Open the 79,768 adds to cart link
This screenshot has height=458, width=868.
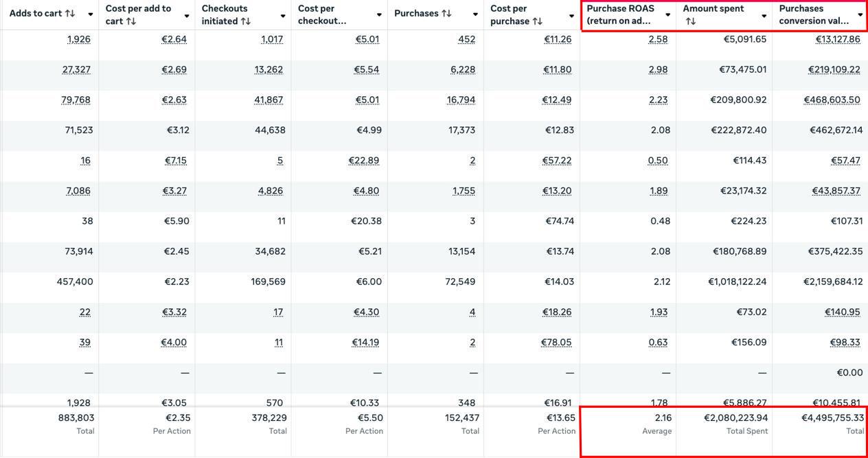76,100
